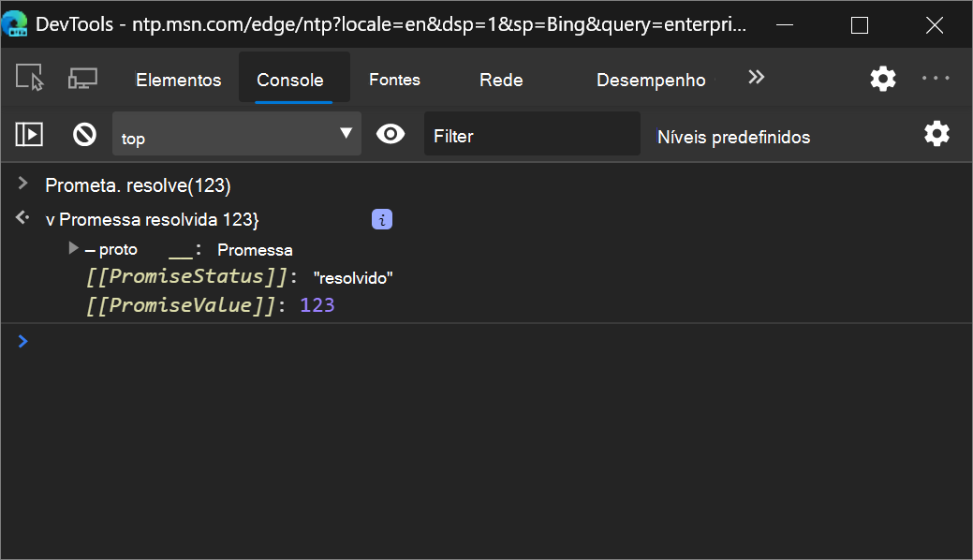Click into the Filter input field
Screen dimensions: 973x560
[532, 134]
